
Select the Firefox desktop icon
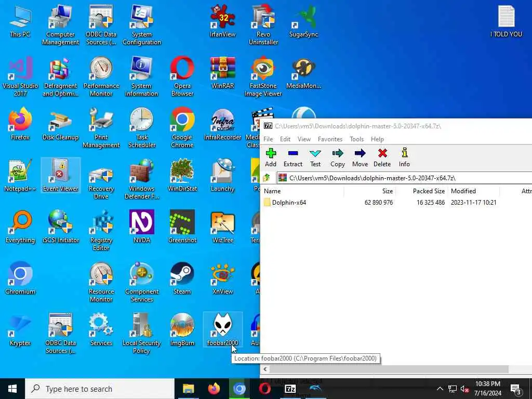click(x=20, y=124)
